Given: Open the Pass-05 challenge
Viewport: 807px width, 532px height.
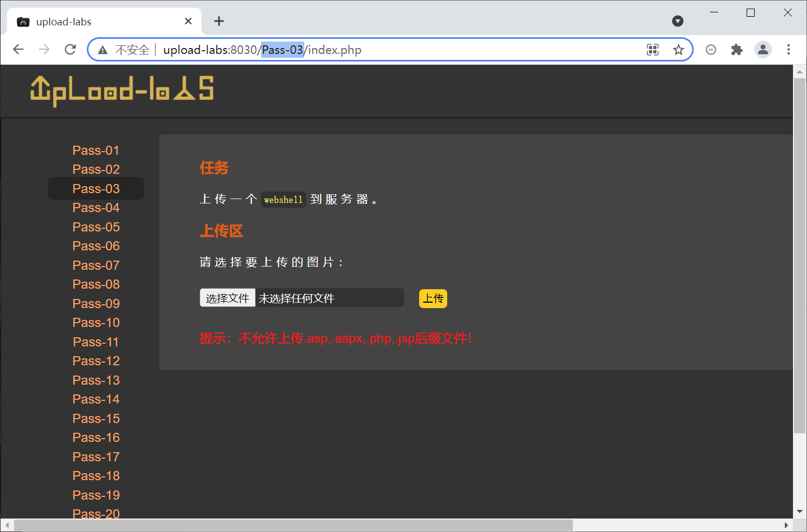Looking at the screenshot, I should (96, 227).
